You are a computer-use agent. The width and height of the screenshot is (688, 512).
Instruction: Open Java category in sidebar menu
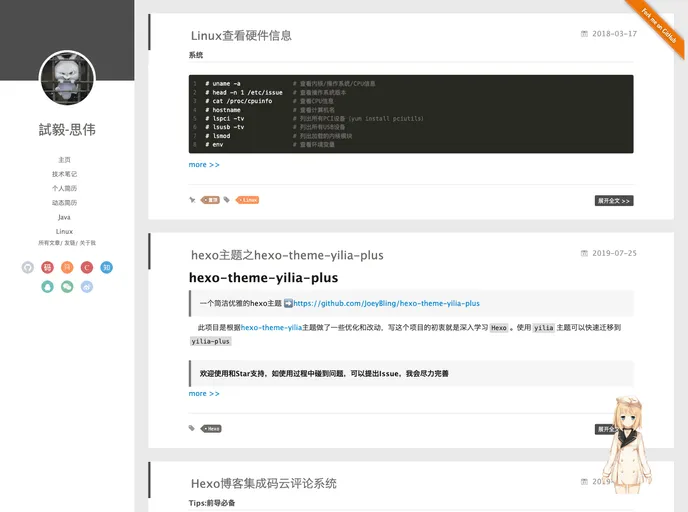pos(64,217)
